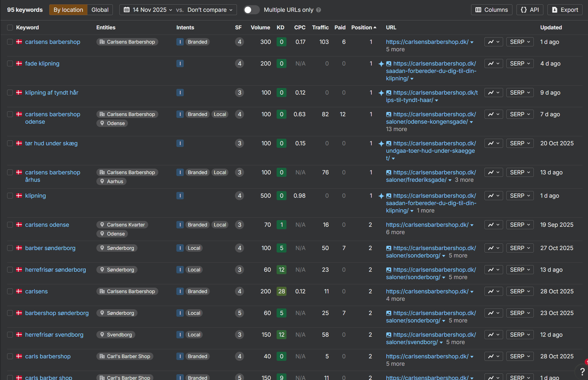This screenshot has height=380, width=588.
Task: Open the 14 Nov 2025 date dropdown
Action: pos(148,10)
